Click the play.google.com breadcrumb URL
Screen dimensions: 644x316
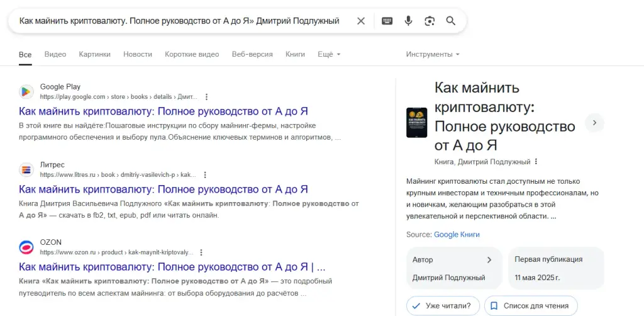119,97
